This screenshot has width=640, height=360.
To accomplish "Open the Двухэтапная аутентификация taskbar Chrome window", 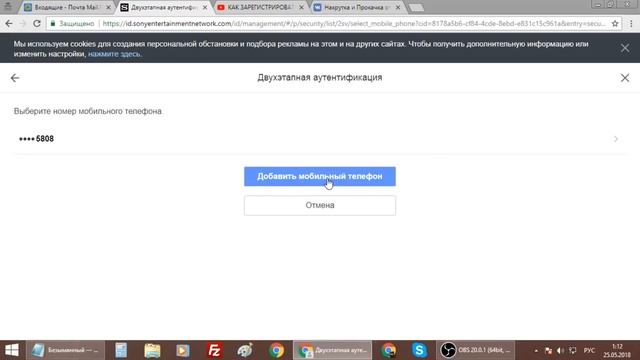I will 333,350.
